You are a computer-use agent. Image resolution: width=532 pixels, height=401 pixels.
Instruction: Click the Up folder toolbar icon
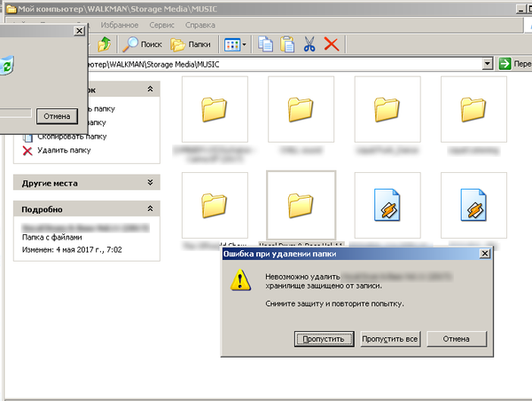coord(104,43)
